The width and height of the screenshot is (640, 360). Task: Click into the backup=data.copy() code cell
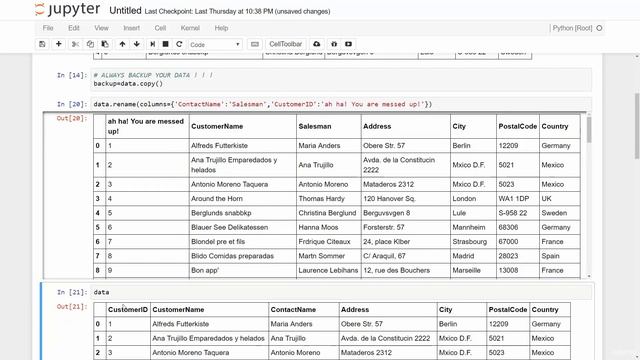(x=341, y=80)
